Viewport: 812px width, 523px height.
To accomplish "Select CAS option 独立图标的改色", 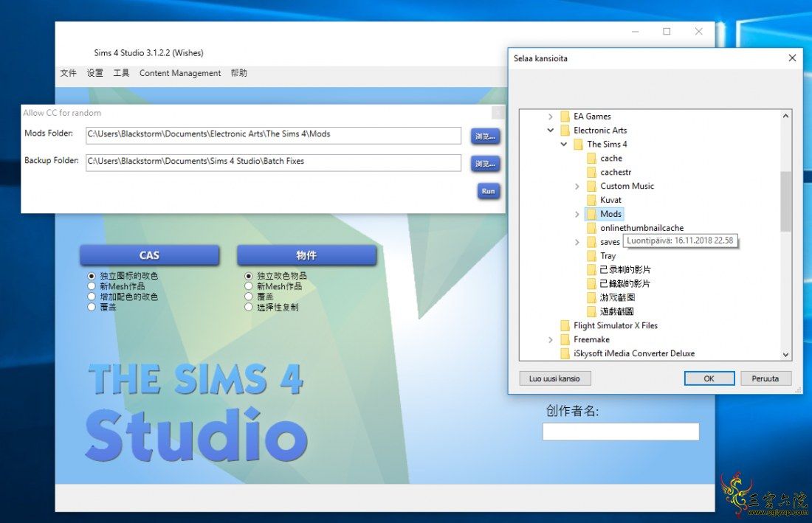I will [x=92, y=276].
